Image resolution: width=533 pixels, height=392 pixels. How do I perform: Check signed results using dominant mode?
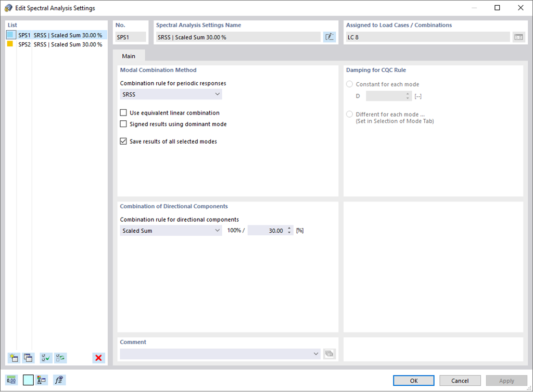[x=123, y=124]
